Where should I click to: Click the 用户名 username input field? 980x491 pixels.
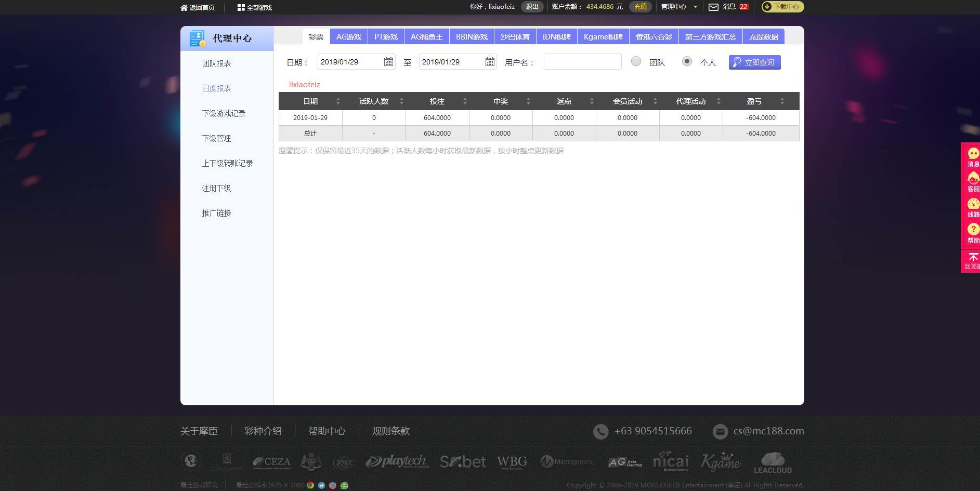click(x=582, y=61)
